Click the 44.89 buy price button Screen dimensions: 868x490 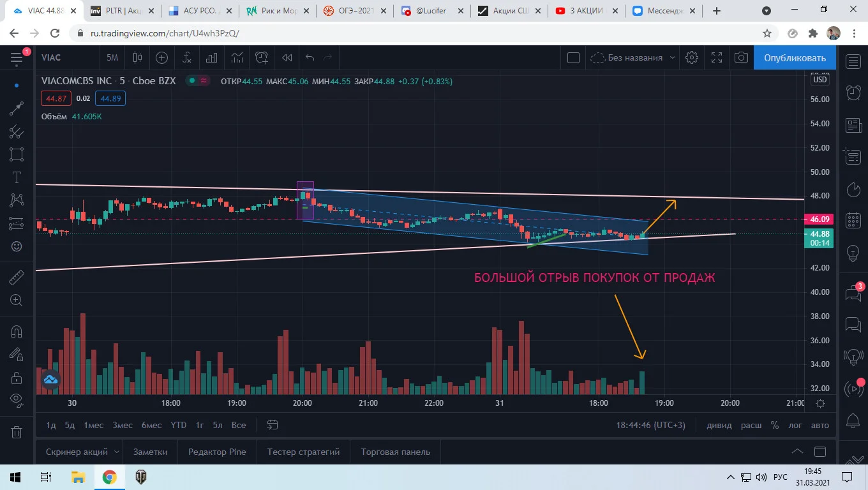[x=110, y=98]
